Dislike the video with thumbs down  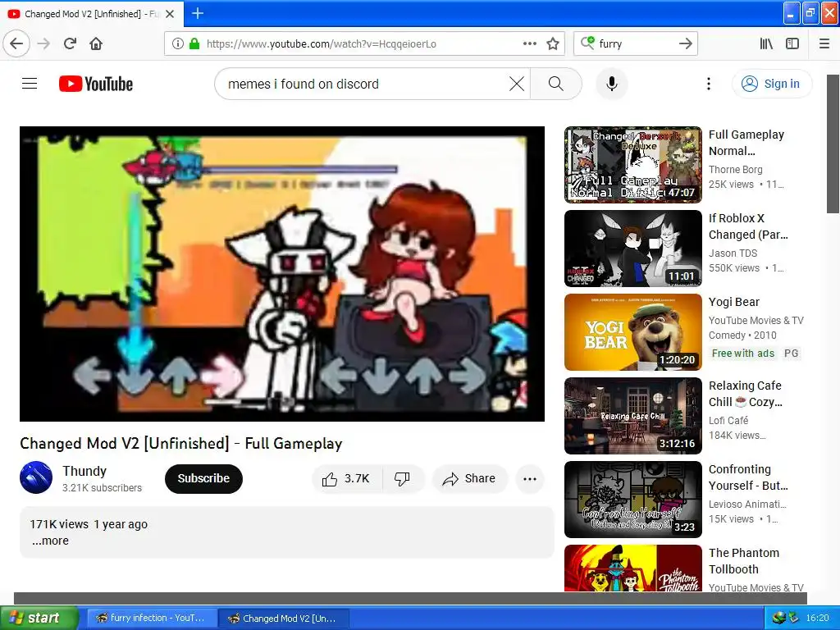click(402, 479)
